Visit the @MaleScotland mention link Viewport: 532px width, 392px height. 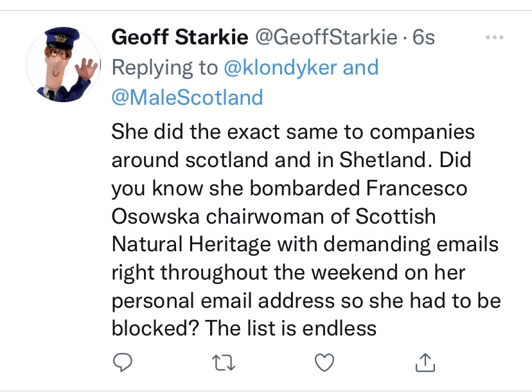[x=188, y=97]
